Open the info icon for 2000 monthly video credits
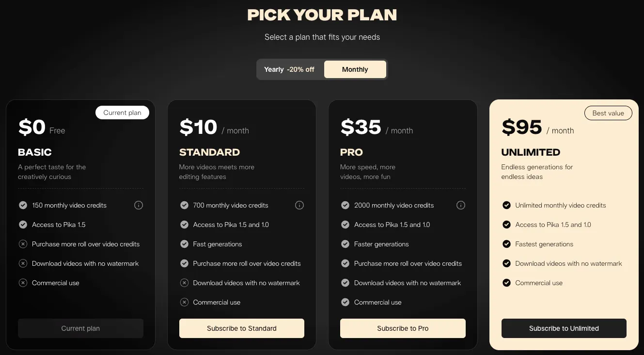Image resolution: width=644 pixels, height=355 pixels. click(461, 205)
